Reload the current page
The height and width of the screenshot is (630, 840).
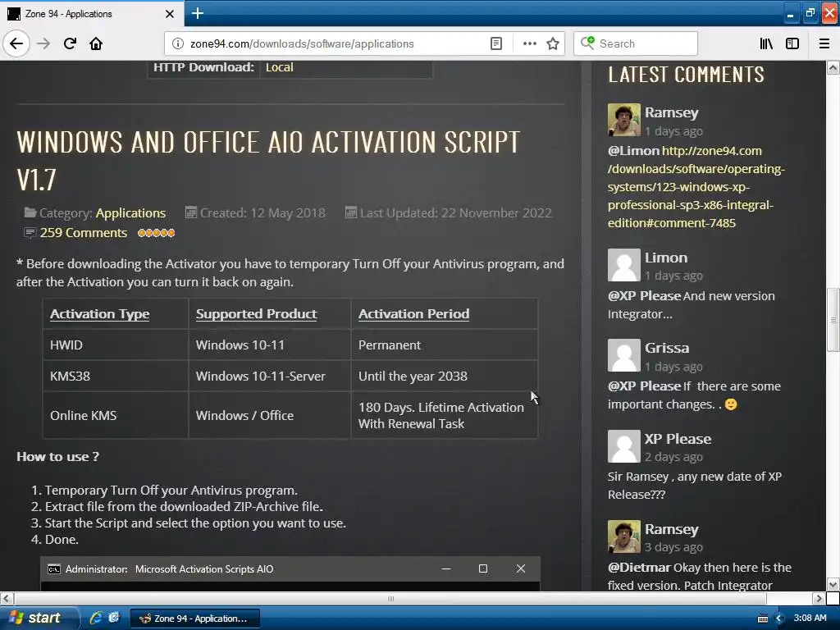(x=71, y=43)
